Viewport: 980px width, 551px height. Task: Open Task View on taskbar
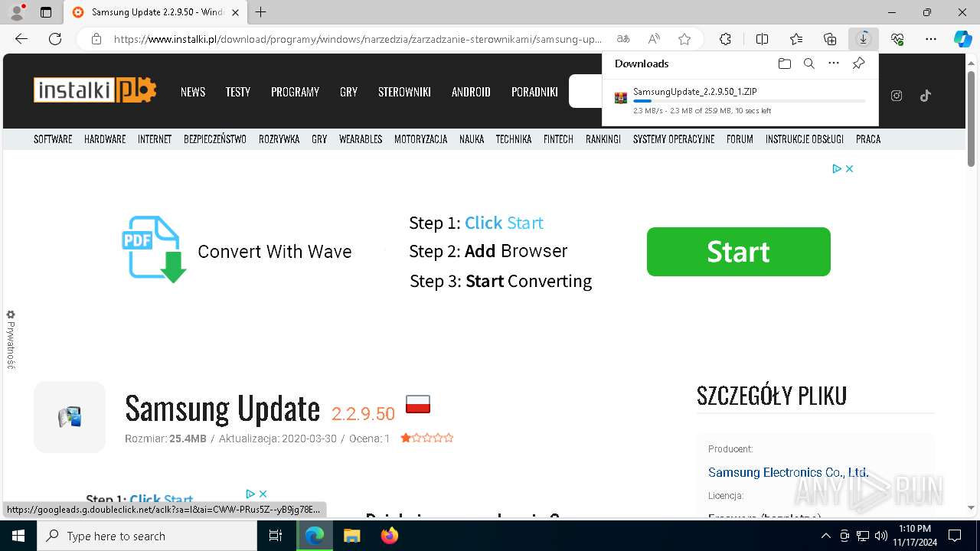coord(276,536)
